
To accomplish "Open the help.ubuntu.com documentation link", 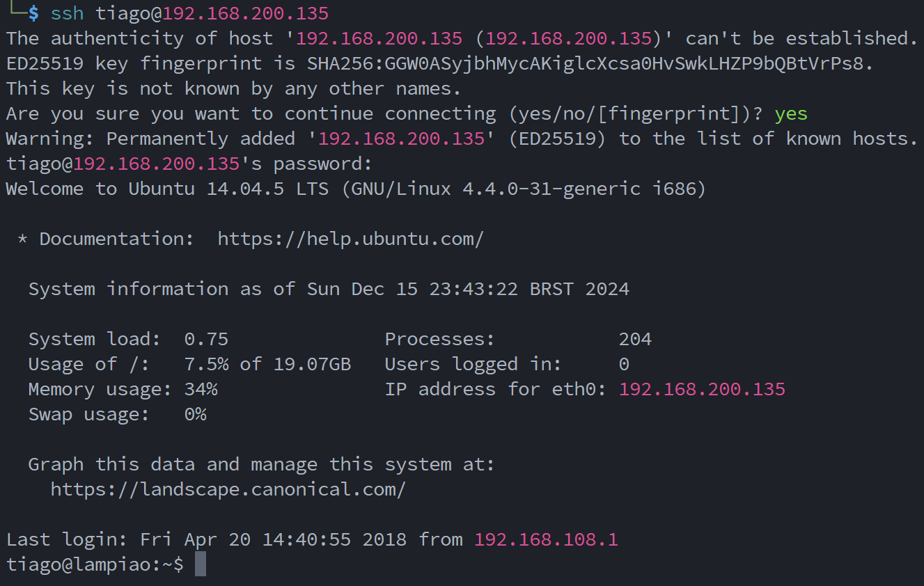I will 350,239.
